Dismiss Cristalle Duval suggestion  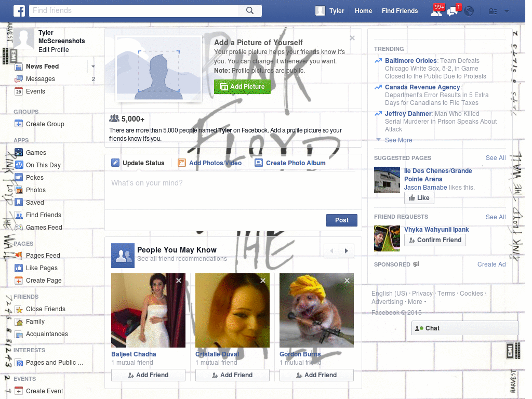(263, 281)
